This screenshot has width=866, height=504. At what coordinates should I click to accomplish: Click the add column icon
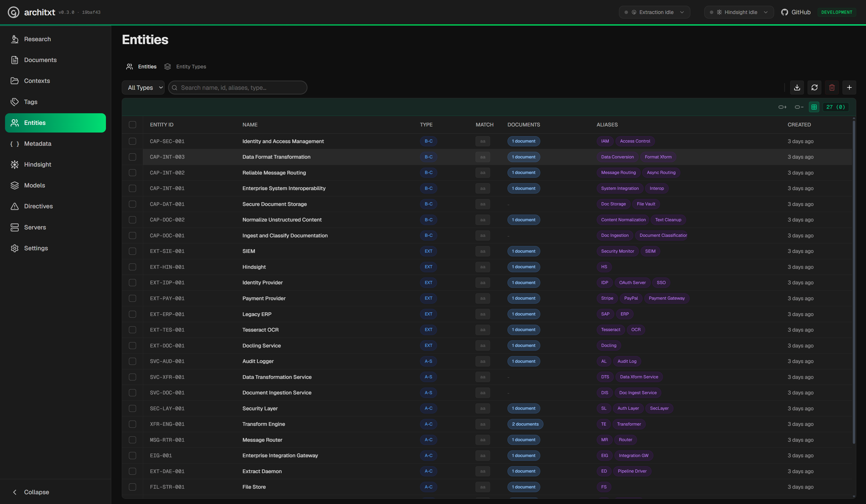point(783,107)
